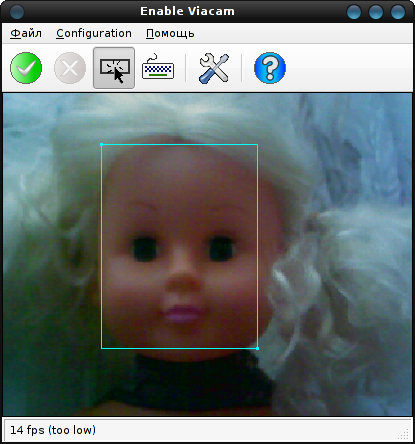Click the middle of three right title buttons
The image size is (415, 444).
point(376,12)
